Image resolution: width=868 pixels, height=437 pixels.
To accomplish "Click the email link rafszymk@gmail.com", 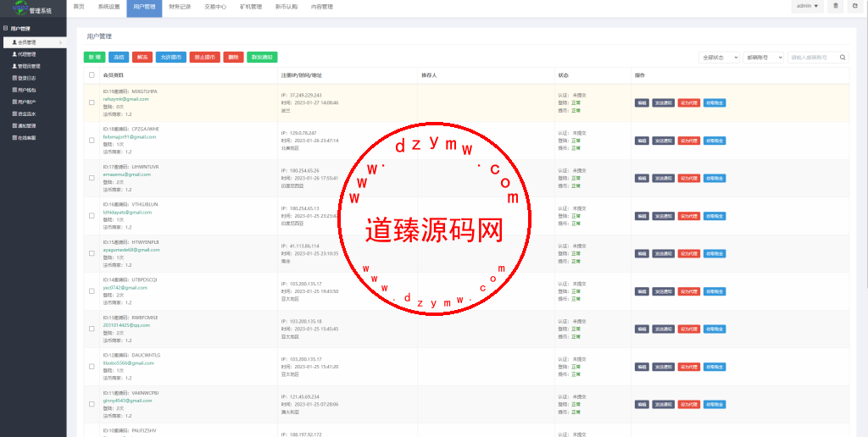I will click(125, 99).
